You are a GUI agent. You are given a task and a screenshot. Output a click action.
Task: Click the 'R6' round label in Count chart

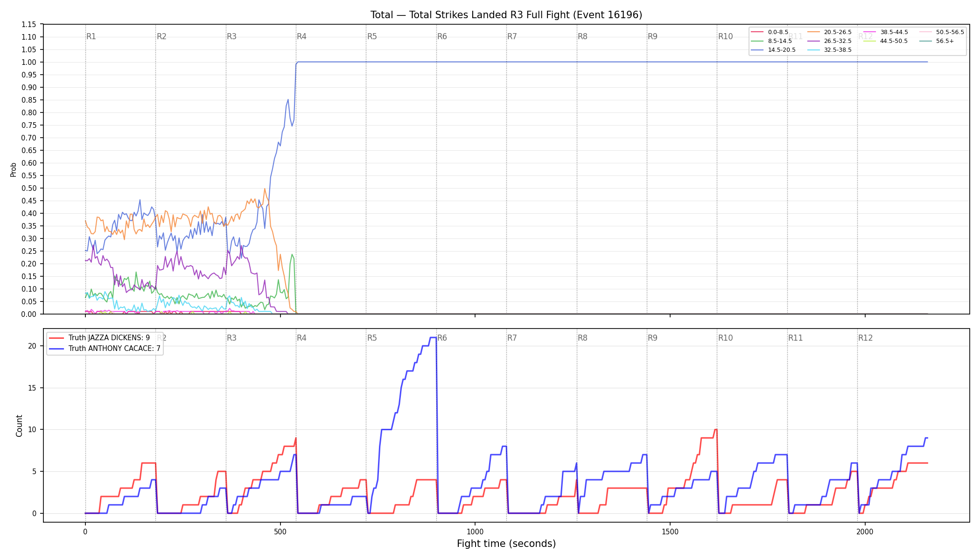pos(442,338)
